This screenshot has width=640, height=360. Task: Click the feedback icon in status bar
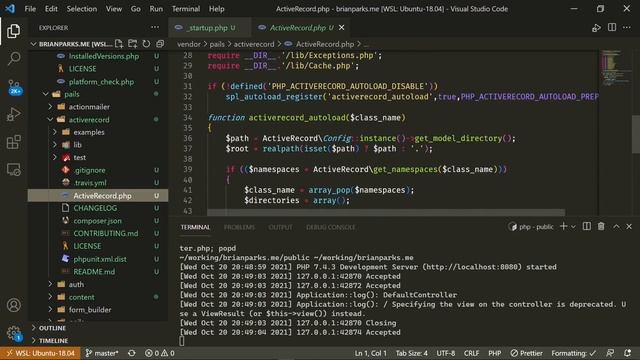[610, 353]
